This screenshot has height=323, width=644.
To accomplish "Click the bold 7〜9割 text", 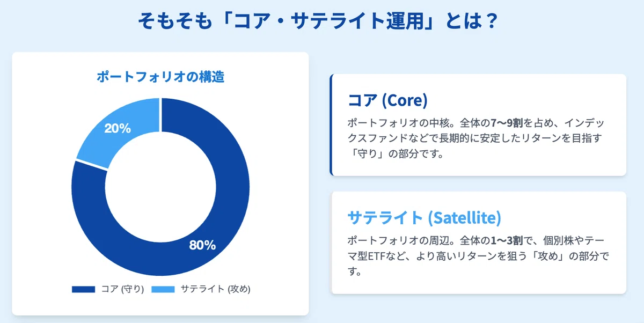I will click(507, 123).
